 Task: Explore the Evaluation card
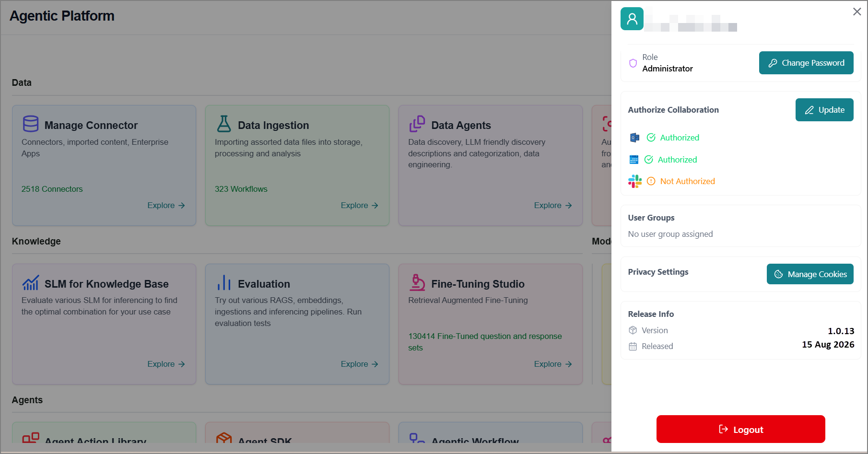[359, 364]
